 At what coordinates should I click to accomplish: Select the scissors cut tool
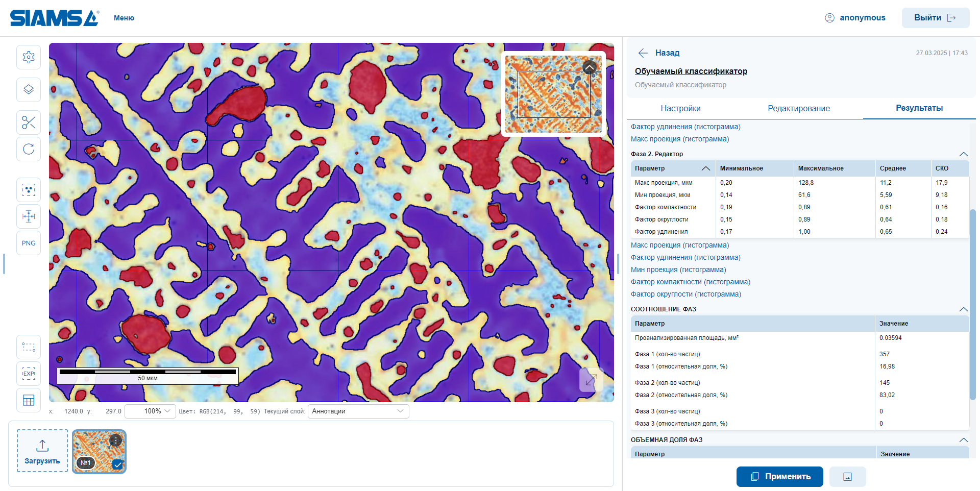point(29,122)
